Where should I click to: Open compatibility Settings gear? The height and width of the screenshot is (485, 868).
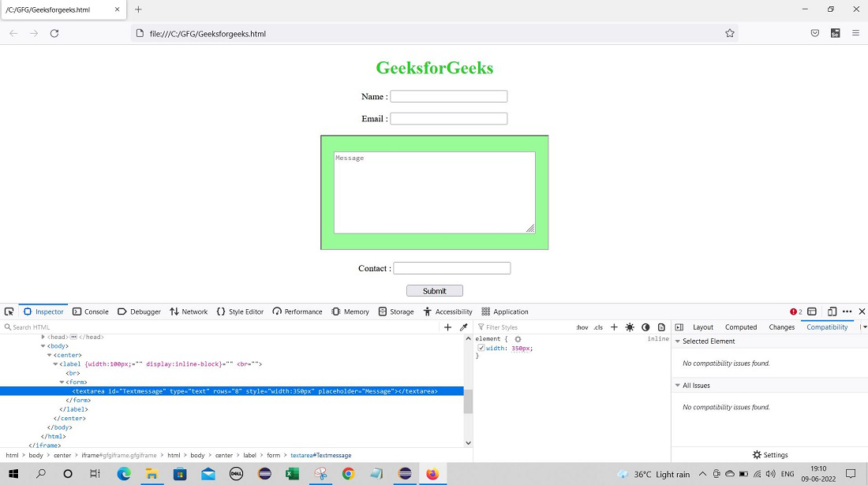pyautogui.click(x=769, y=455)
